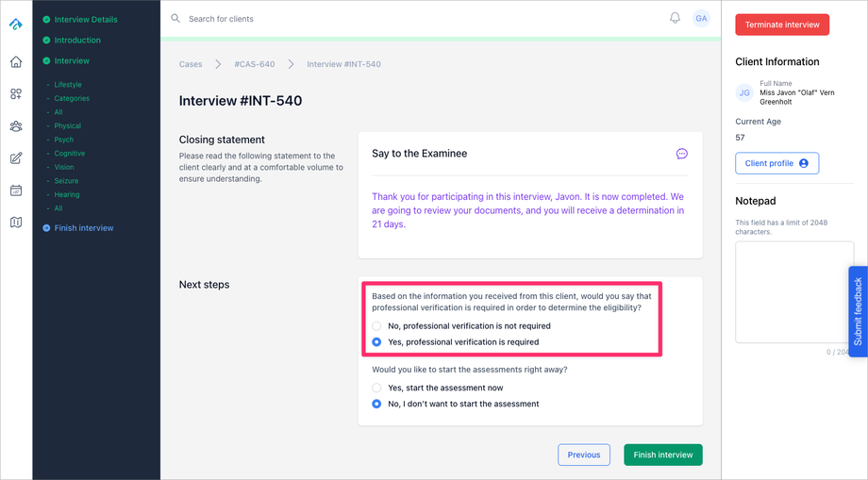This screenshot has height=480, width=868.
Task: Open the GA user avatar menu
Action: click(701, 18)
